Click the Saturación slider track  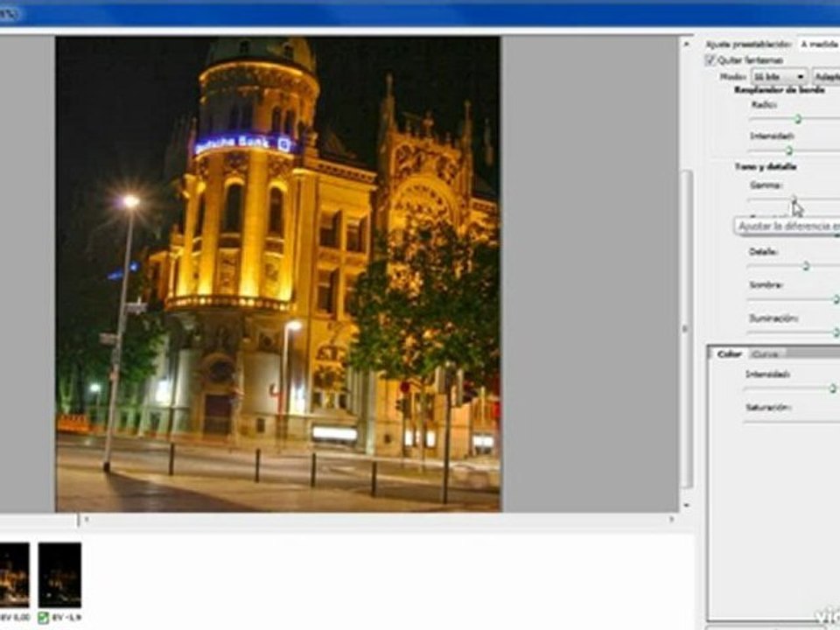point(791,422)
